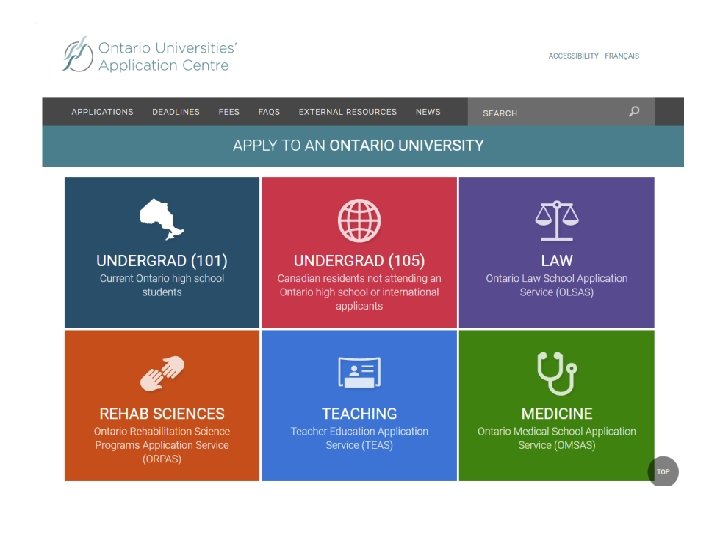Open the Fees menu item
Image resolution: width=720 pixels, height=540 pixels.
point(229,112)
